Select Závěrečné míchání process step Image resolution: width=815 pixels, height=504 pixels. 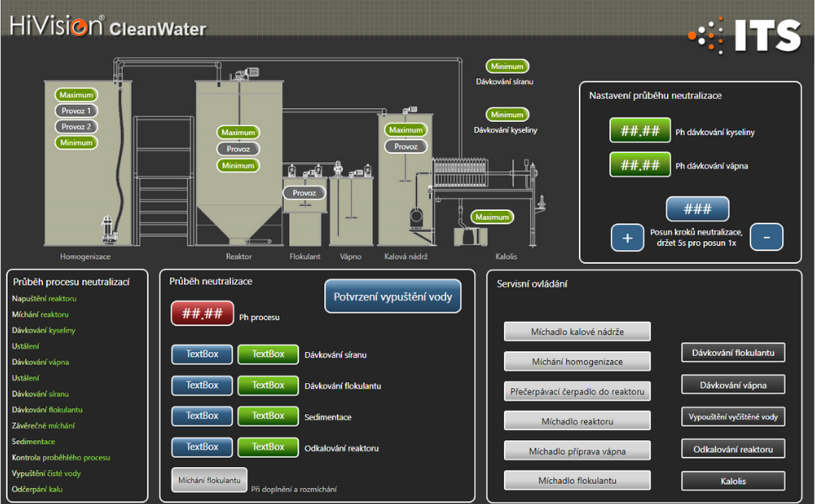(x=43, y=426)
